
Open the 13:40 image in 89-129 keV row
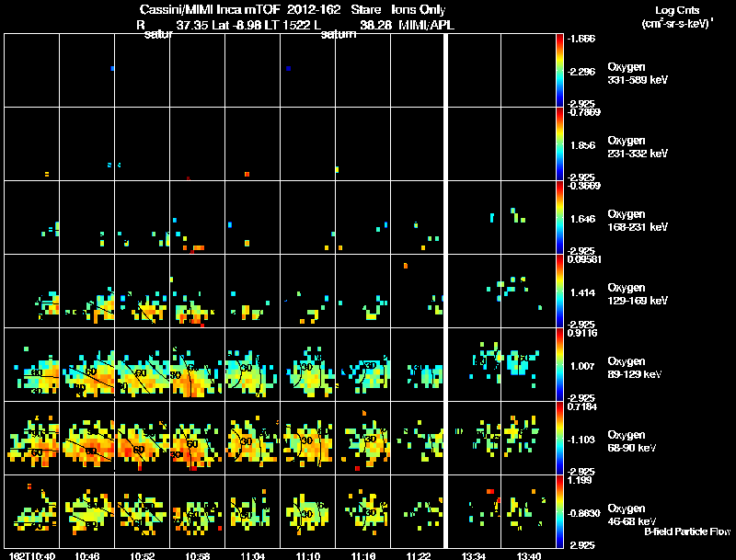tap(528, 364)
